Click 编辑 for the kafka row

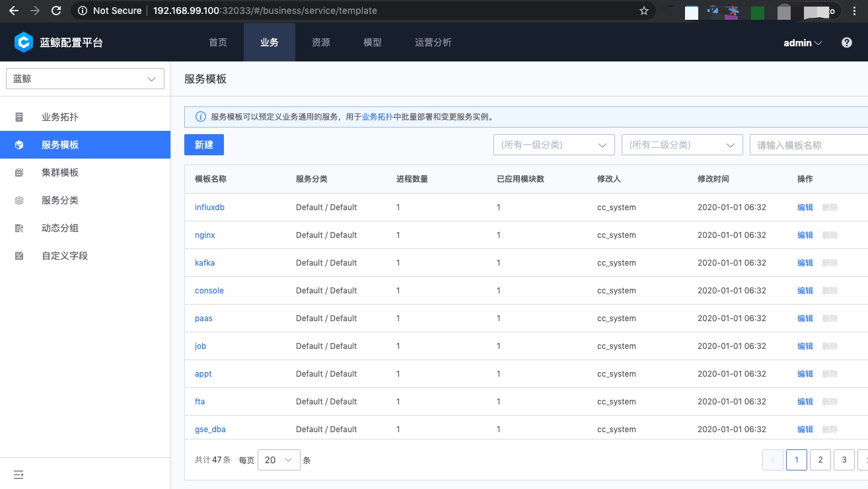(x=805, y=263)
